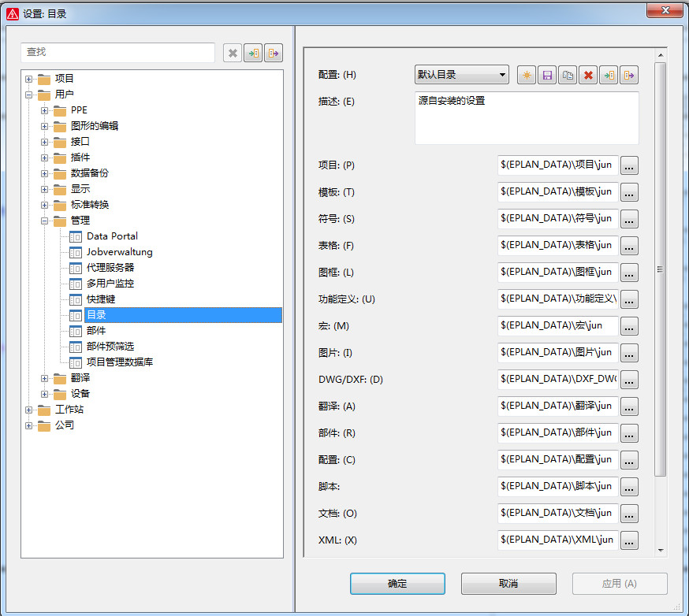
Task: Collapse the 管理 folder in the tree
Action: tap(45, 221)
